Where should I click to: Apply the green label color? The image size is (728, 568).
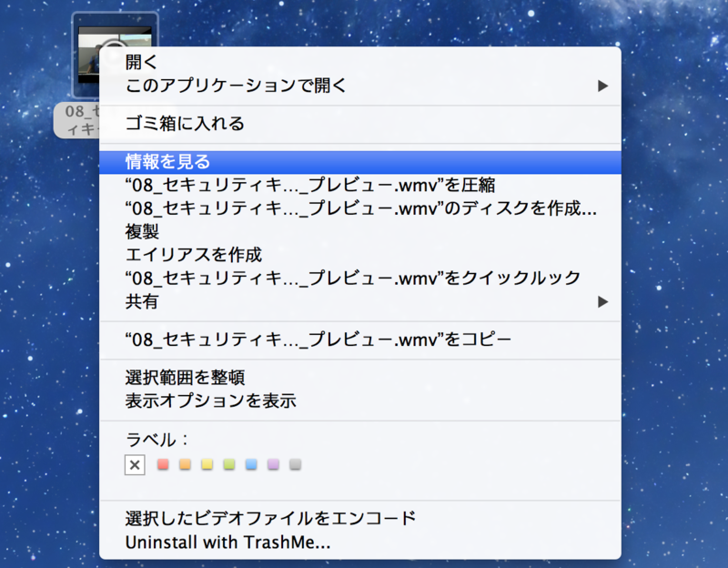coord(230,464)
